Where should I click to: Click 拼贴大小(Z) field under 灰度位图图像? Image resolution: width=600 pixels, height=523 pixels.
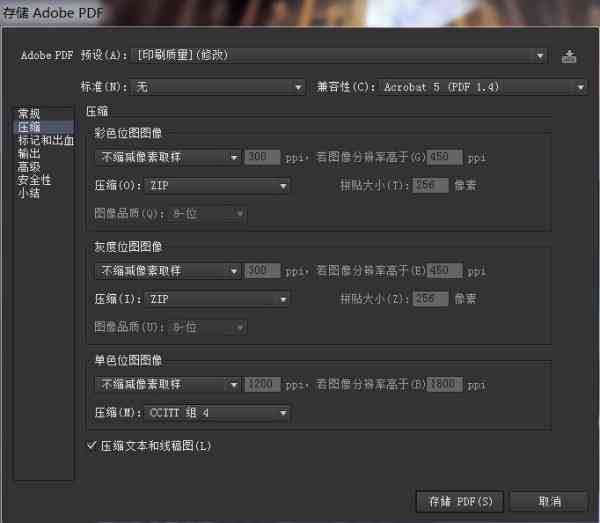pos(430,299)
